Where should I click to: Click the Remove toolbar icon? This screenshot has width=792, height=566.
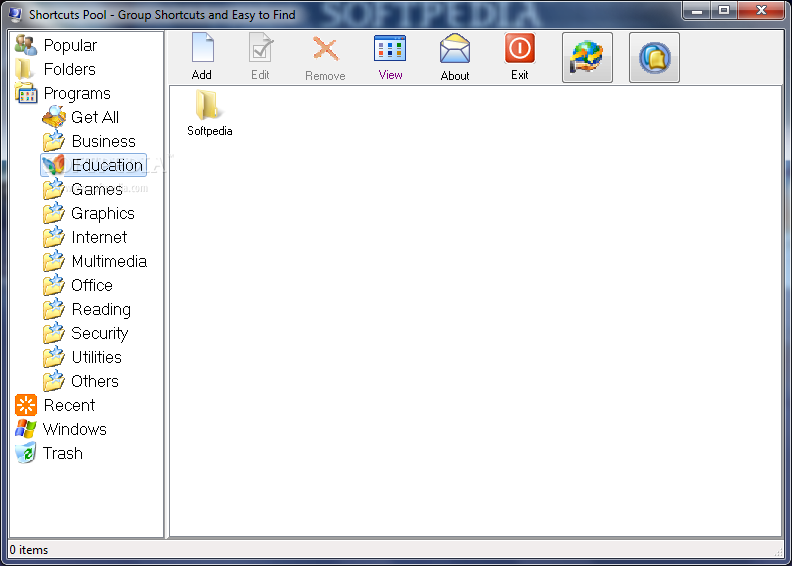[x=325, y=49]
